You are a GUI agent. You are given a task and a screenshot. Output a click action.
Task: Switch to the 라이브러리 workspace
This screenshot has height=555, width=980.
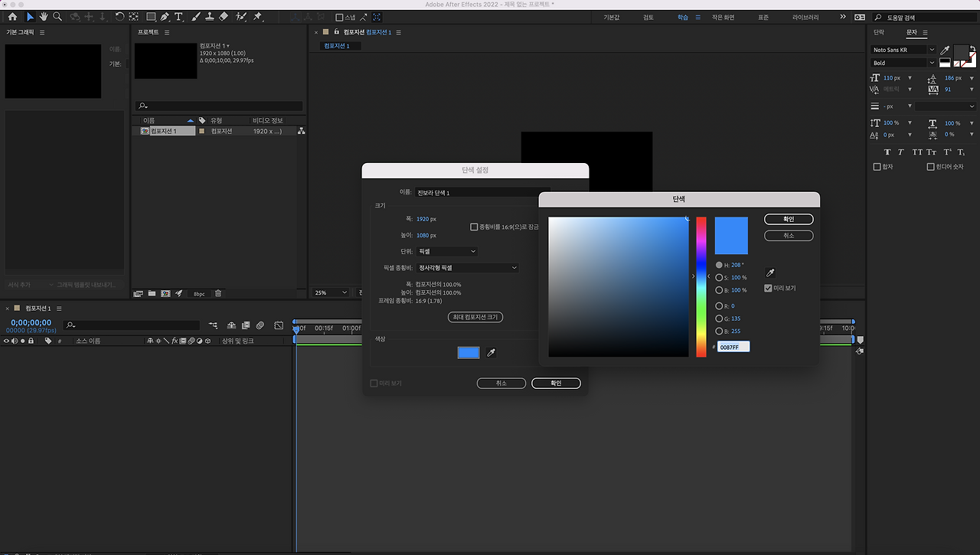805,17
